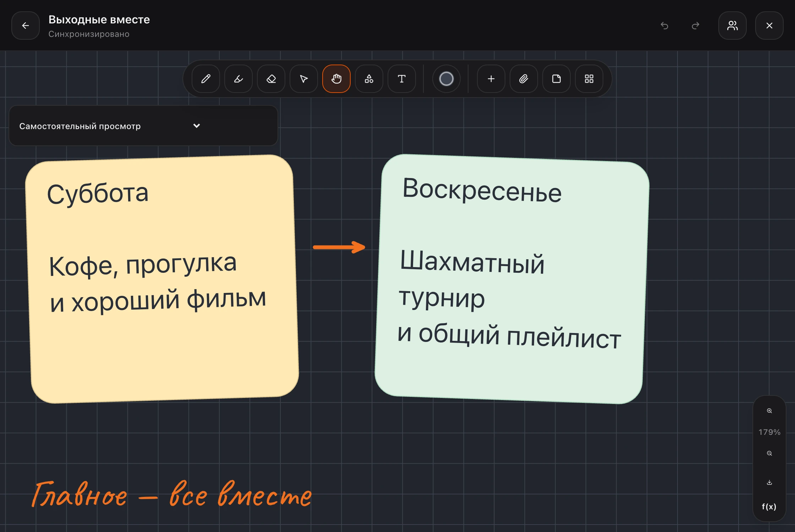The width and height of the screenshot is (795, 532).
Task: Download the board
Action: coord(769,482)
